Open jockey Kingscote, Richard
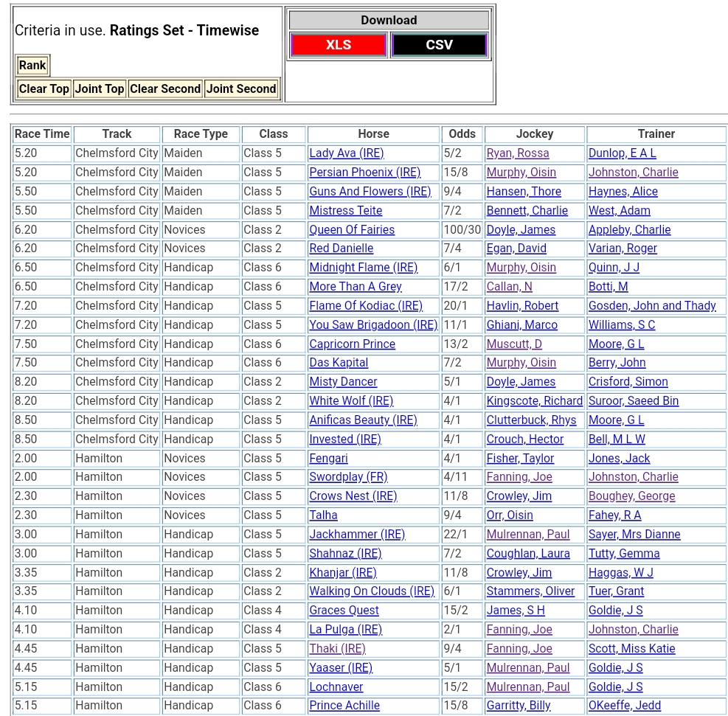 tap(534, 401)
